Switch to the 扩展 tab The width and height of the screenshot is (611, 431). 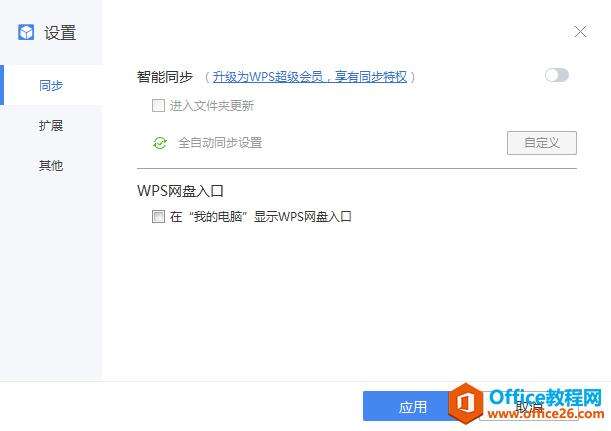click(x=51, y=125)
